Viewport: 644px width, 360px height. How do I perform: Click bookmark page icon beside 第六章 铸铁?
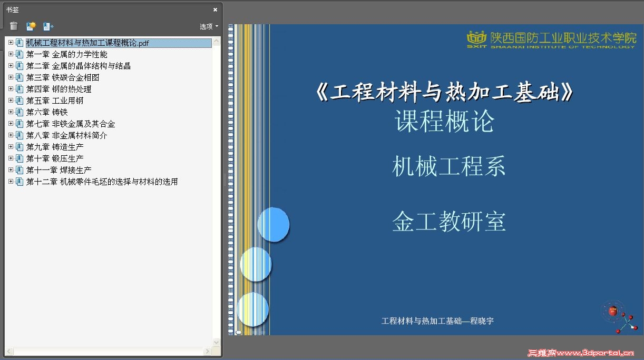(x=19, y=112)
